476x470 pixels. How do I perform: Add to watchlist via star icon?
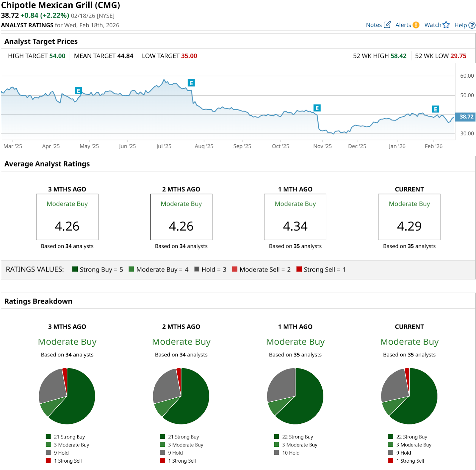click(446, 25)
